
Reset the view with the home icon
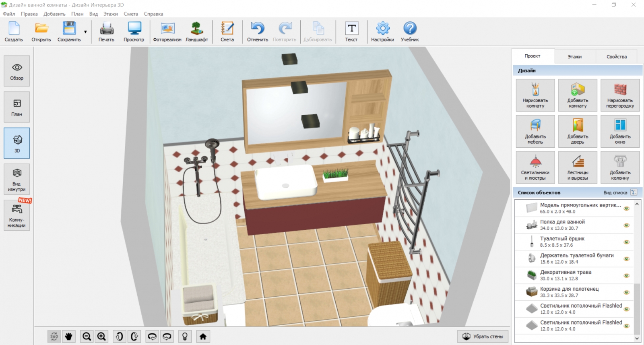coord(203,336)
